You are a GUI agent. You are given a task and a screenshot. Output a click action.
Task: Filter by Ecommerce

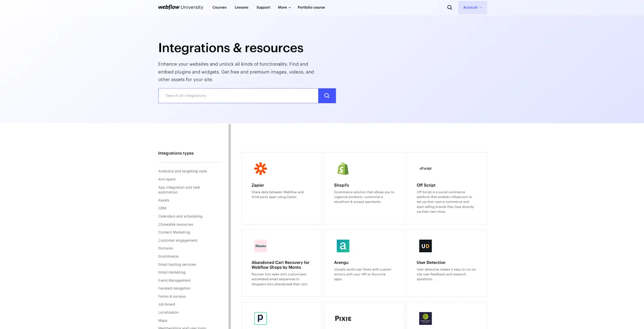point(168,256)
